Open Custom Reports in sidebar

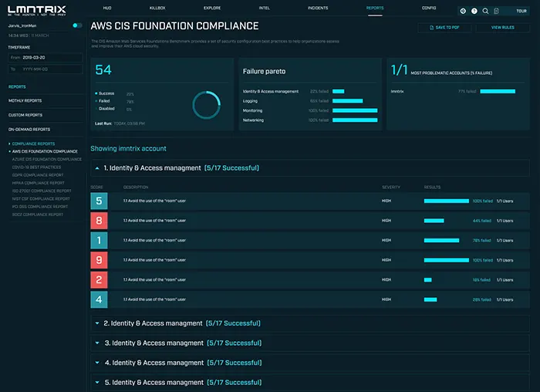pyautogui.click(x=25, y=115)
